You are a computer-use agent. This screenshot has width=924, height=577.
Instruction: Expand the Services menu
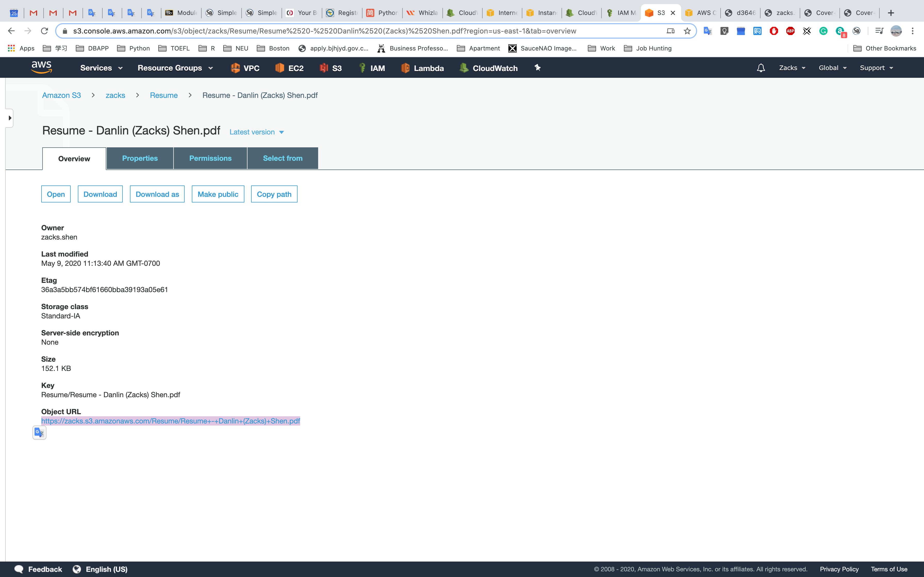click(101, 68)
